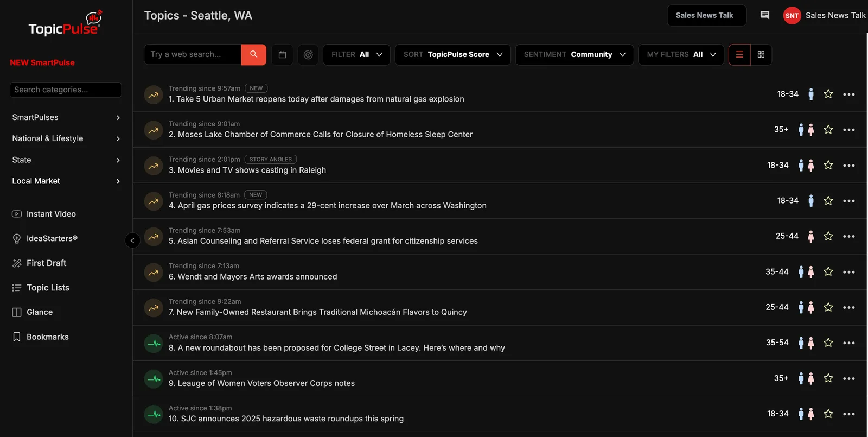Screen dimensions: 868x437
Task: Open more options for the Asian Counseling topic
Action: point(849,237)
